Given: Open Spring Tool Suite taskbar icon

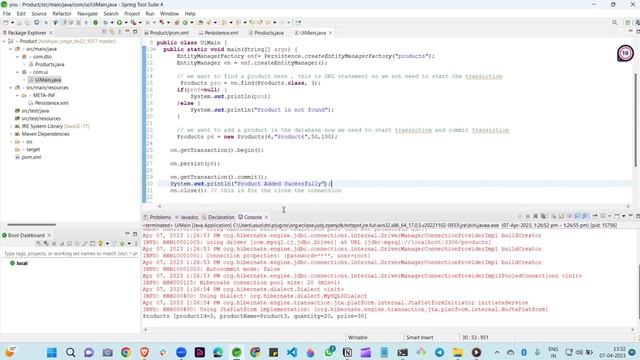Looking at the screenshot, I should [x=236, y=352].
